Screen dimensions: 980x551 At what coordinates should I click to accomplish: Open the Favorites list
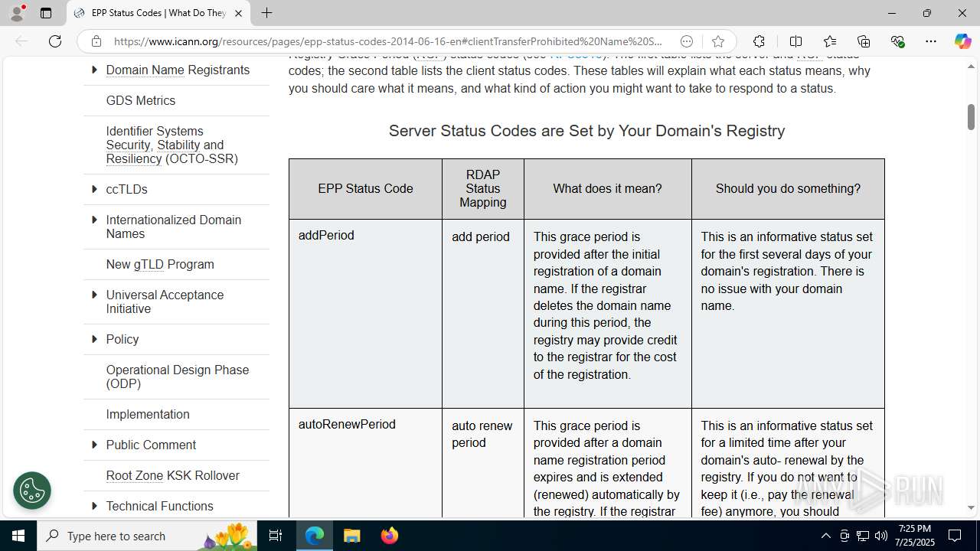[x=830, y=41]
